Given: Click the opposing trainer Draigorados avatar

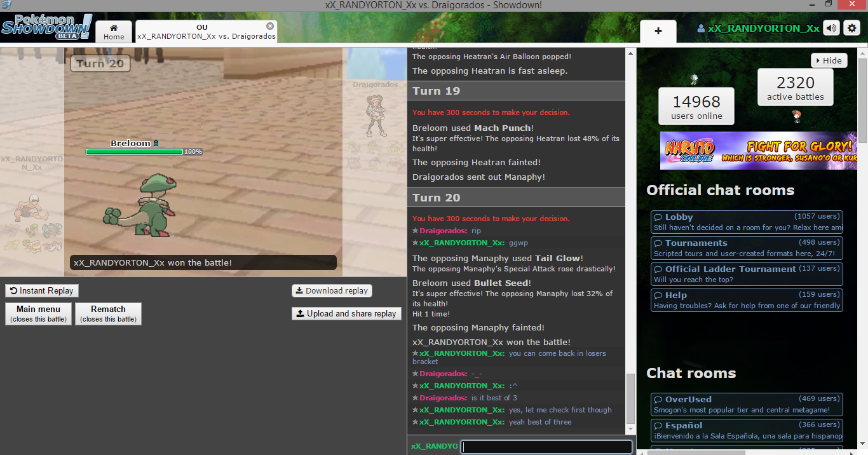Looking at the screenshot, I should pos(376,116).
